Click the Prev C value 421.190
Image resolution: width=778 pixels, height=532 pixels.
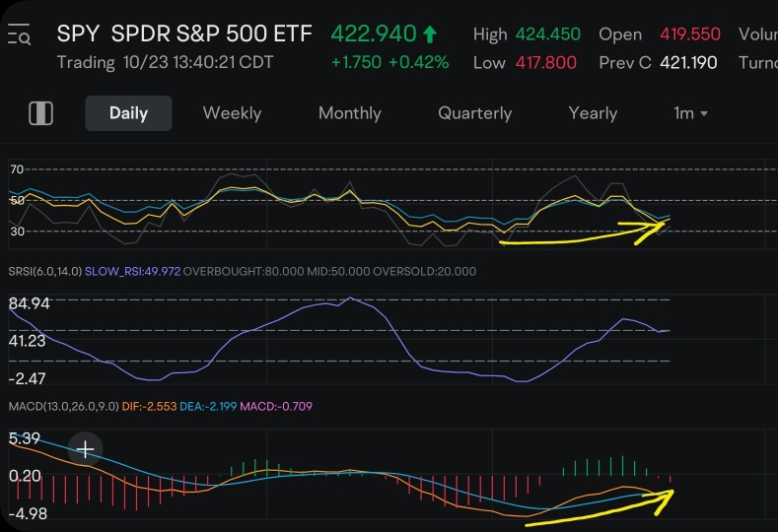pos(688,63)
